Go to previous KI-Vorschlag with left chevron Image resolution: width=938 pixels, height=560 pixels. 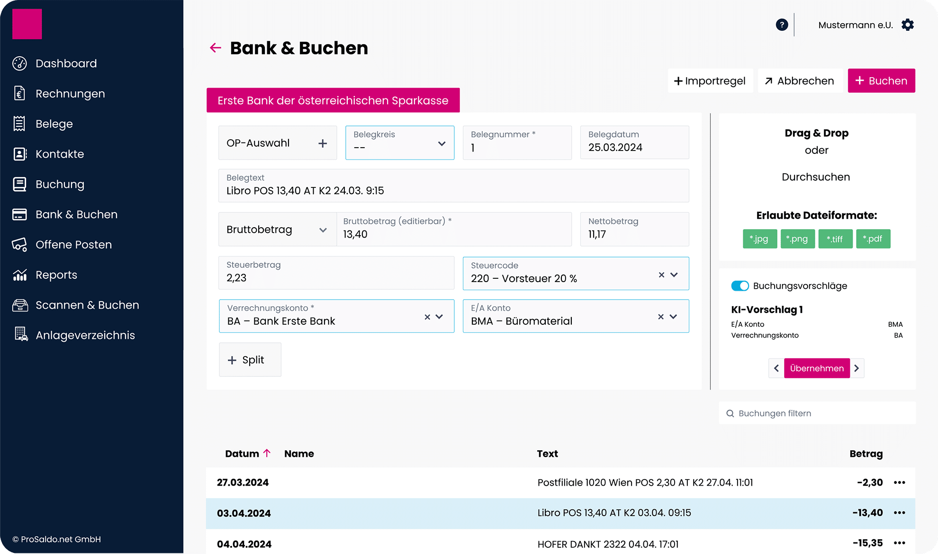pos(776,368)
